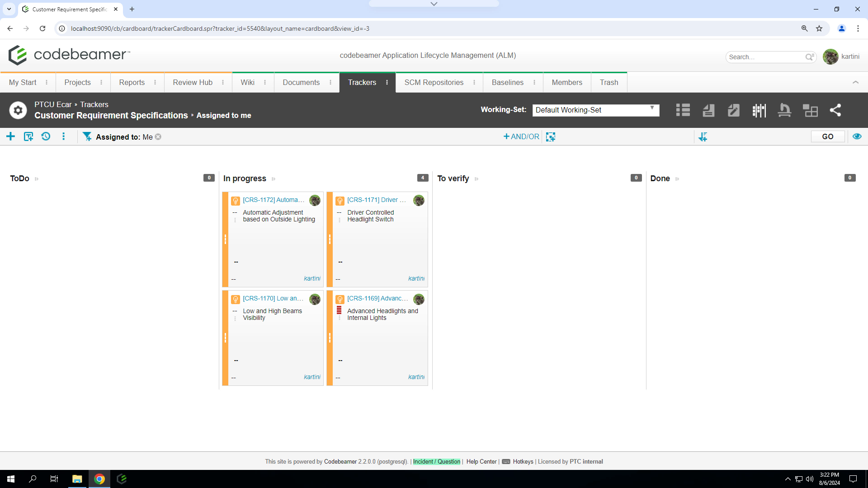Expand the ToDo column arrow

coord(37,179)
